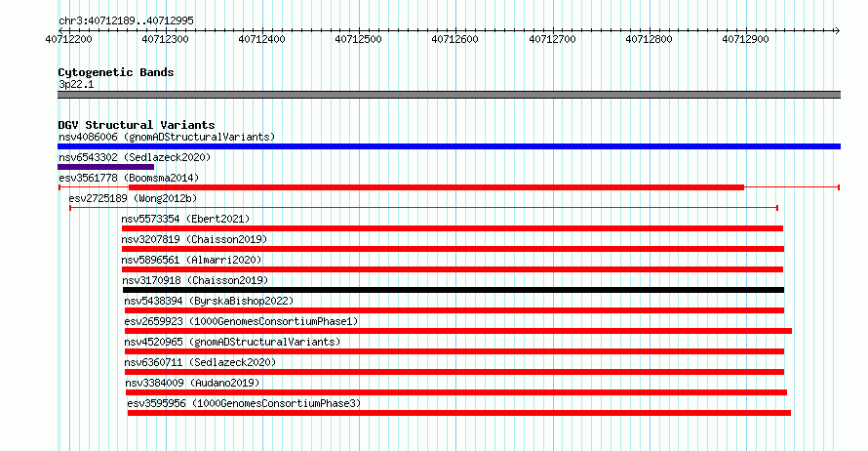Click ruler position 40712500
The width and height of the screenshot is (868, 451).
click(x=358, y=39)
